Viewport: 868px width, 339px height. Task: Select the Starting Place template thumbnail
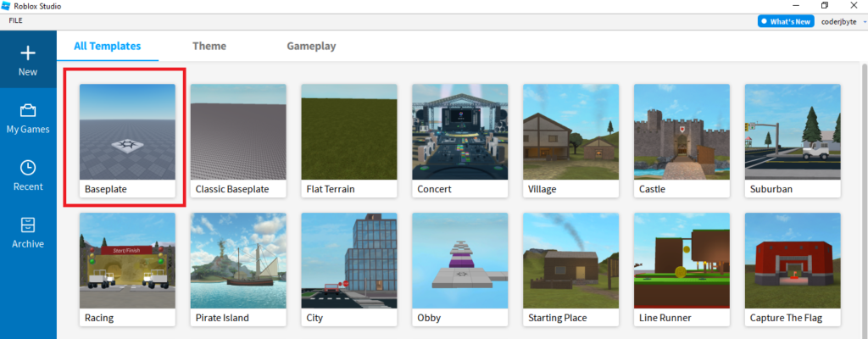[x=570, y=261]
